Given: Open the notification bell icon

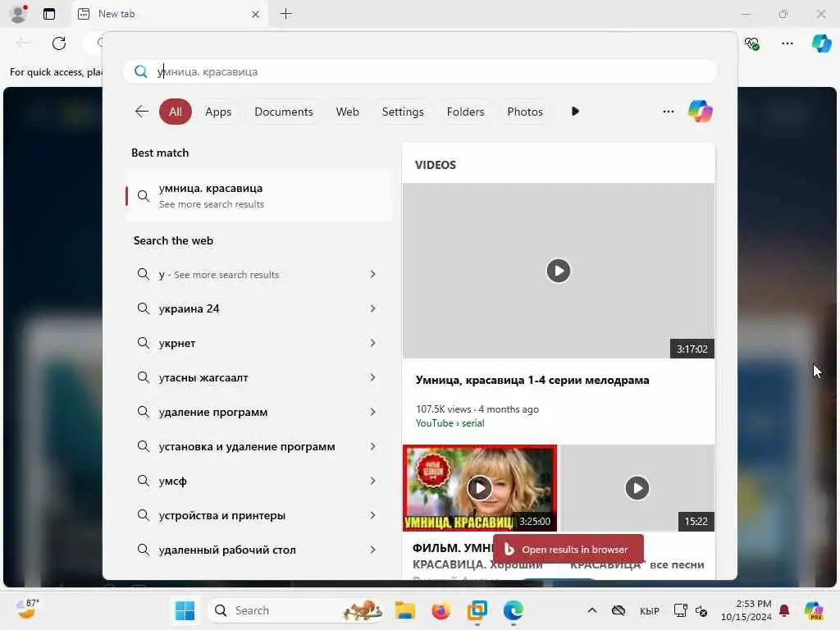Looking at the screenshot, I should point(784,610).
